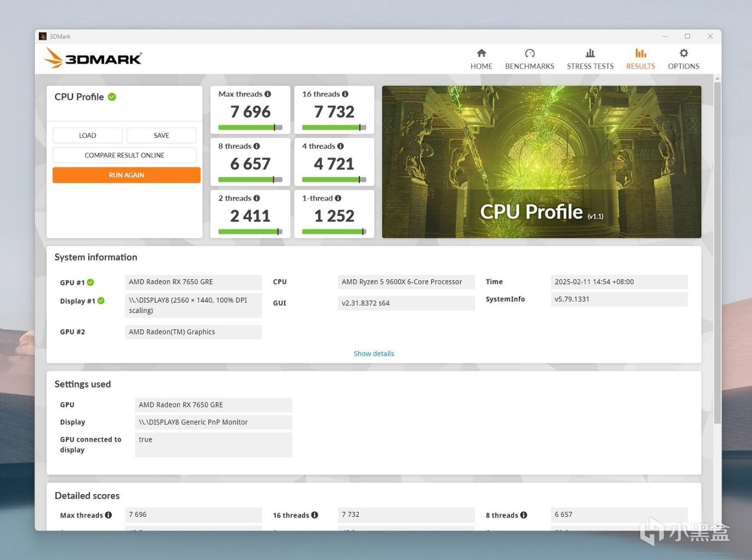The width and height of the screenshot is (752, 560).
Task: Click the AMD Radeon(TM) Graphics GPU #2 value
Action: tap(194, 332)
